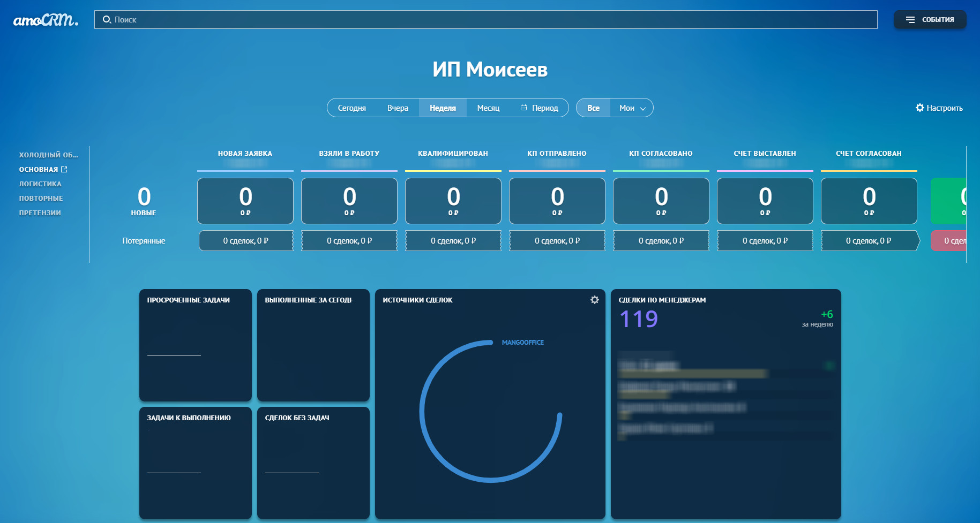The width and height of the screenshot is (980, 523).
Task: Switch period filter to Сегодня
Action: (351, 108)
